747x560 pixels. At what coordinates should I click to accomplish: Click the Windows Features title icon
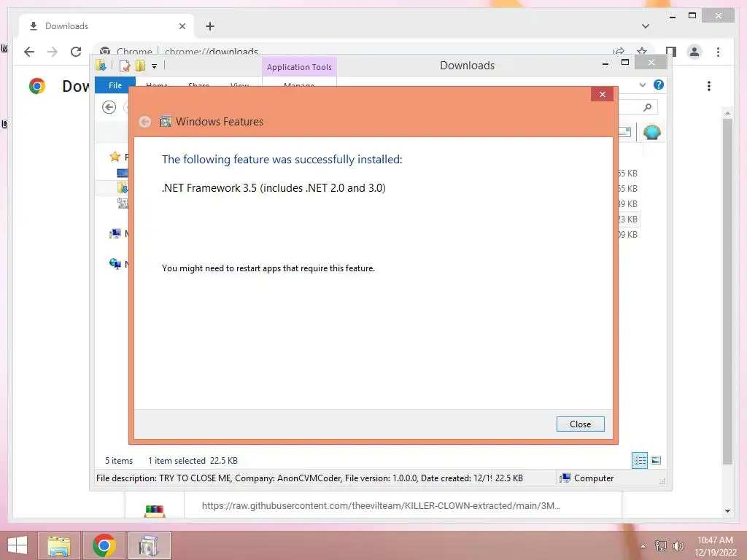pyautogui.click(x=166, y=122)
